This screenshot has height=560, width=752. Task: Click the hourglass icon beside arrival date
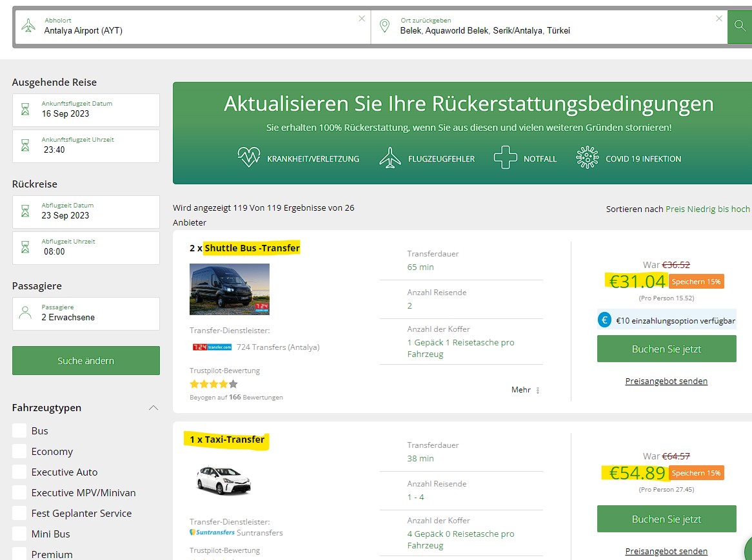[26, 109]
